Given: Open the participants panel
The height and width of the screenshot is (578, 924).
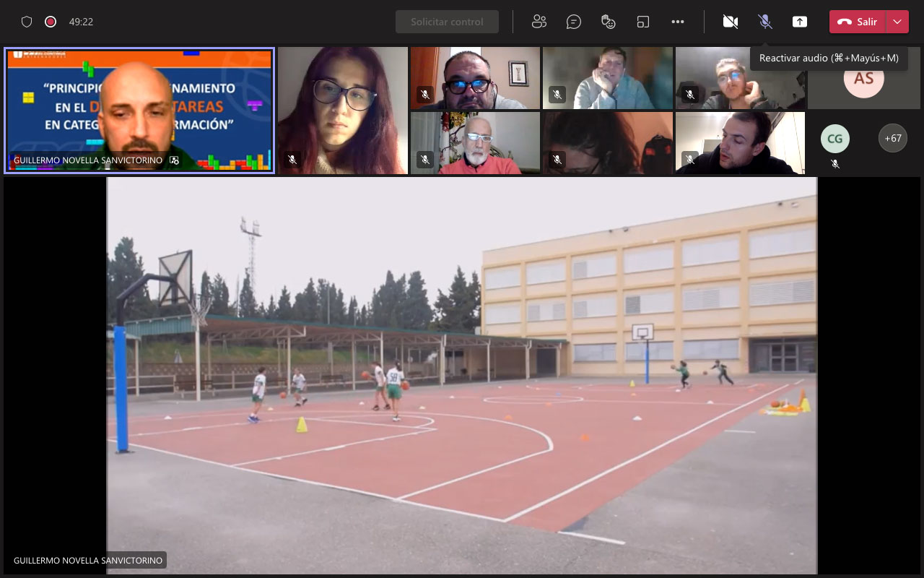Looking at the screenshot, I should [539, 22].
